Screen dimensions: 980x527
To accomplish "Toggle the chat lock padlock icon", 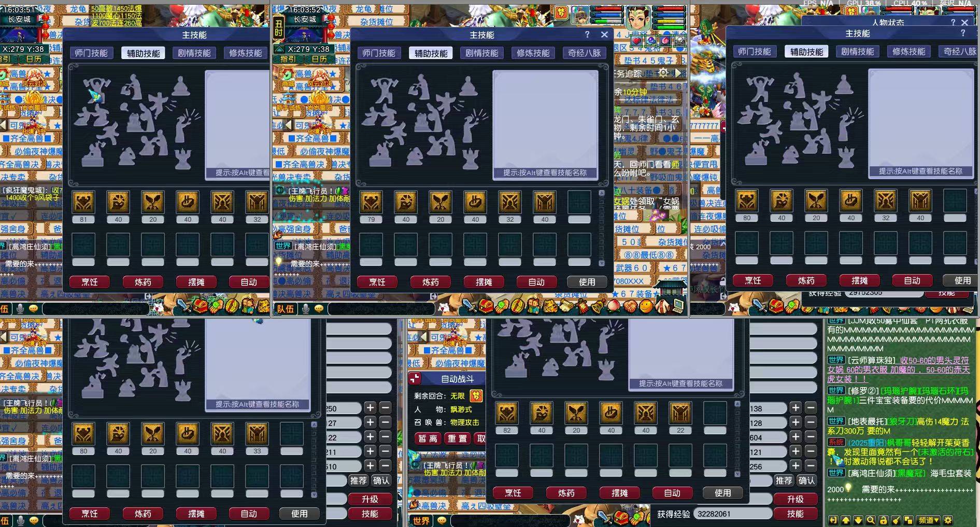I will 884,520.
